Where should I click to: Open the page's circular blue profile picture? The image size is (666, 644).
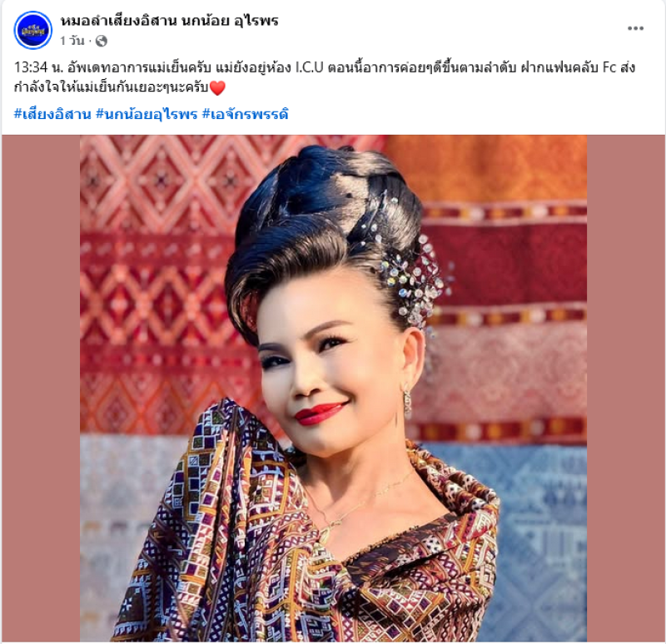click(32, 30)
